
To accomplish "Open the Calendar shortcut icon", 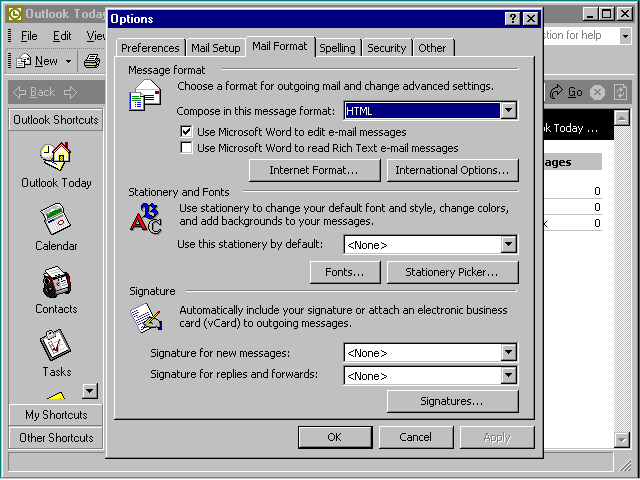I will (56, 219).
